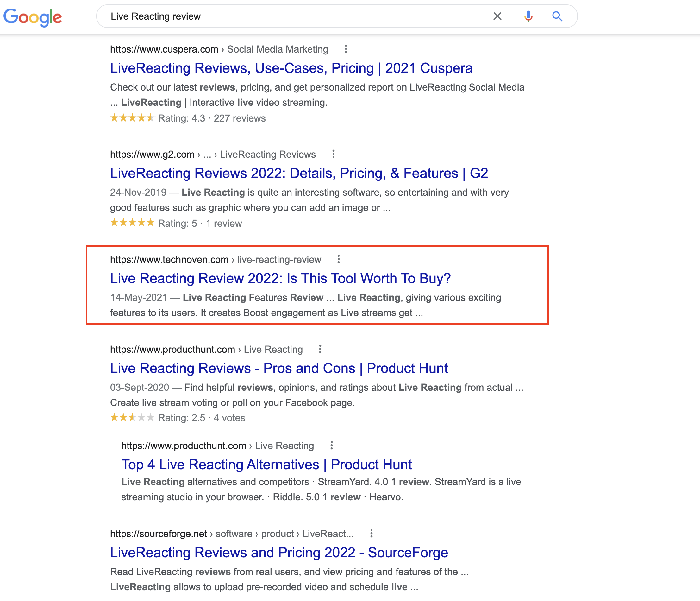This screenshot has width=700, height=601.
Task: Click the magnifying glass search icon
Action: [x=557, y=16]
